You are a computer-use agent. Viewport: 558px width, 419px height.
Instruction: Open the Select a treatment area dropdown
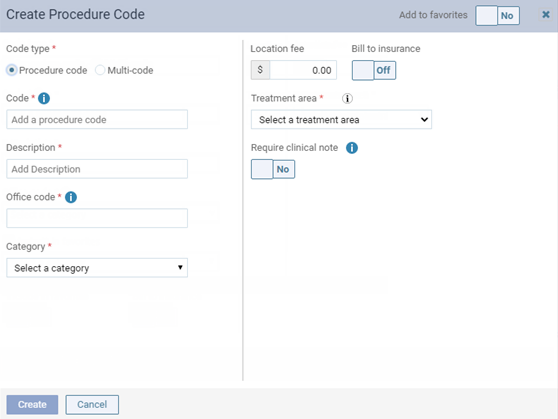click(341, 120)
